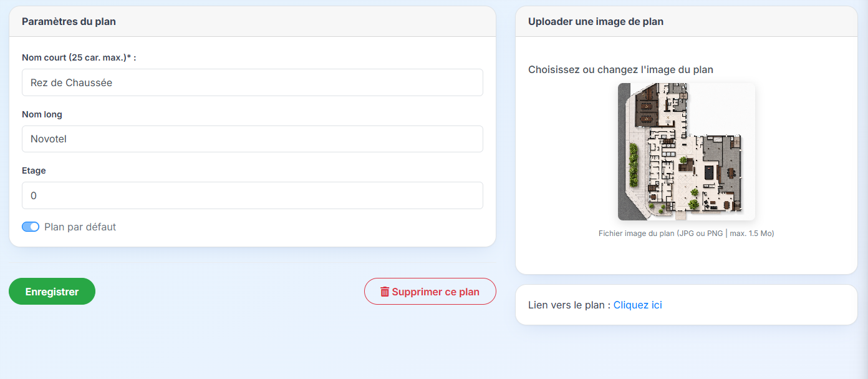Toggle the Plan par défaut switch

31,227
